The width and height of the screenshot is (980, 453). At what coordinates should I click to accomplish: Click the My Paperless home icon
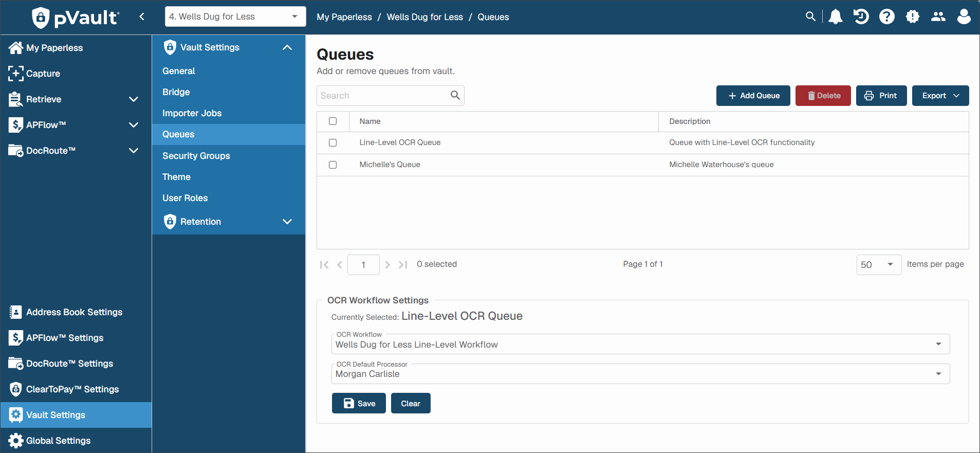(x=15, y=48)
